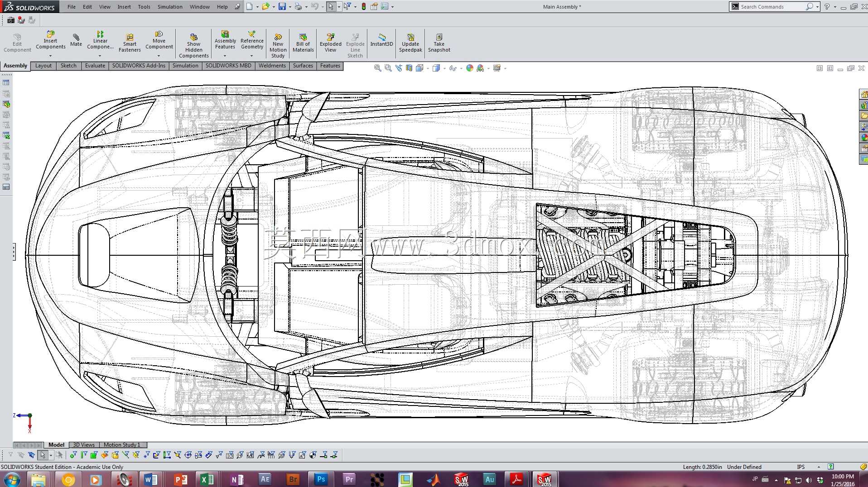The width and height of the screenshot is (868, 487).
Task: Open Bill of Materials
Action: (x=303, y=43)
